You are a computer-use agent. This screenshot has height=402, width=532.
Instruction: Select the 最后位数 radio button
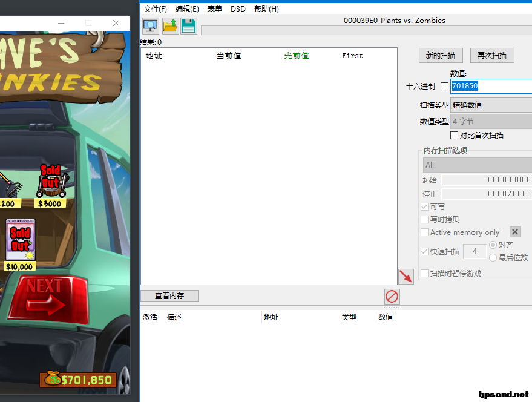pos(493,258)
